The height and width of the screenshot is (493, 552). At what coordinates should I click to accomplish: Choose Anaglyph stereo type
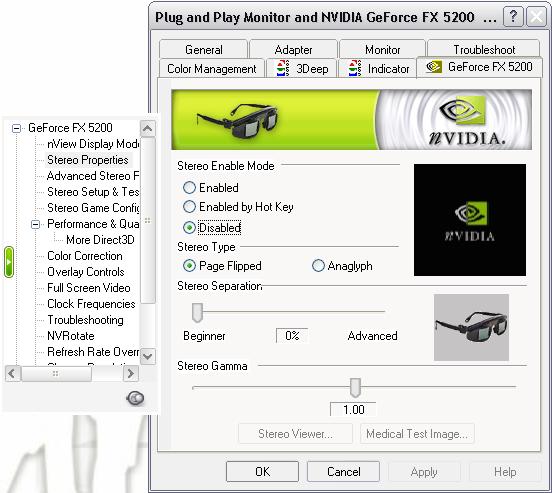318,266
